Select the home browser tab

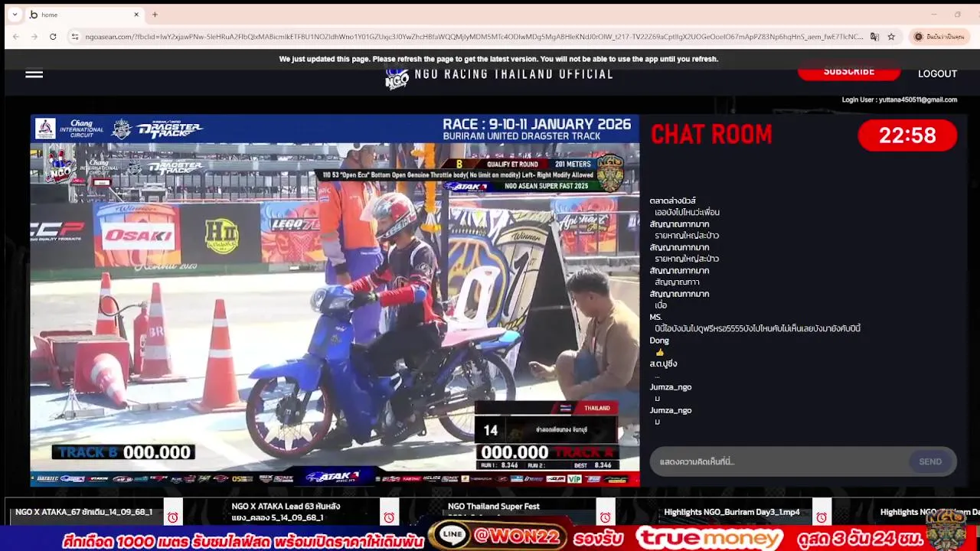(84, 15)
